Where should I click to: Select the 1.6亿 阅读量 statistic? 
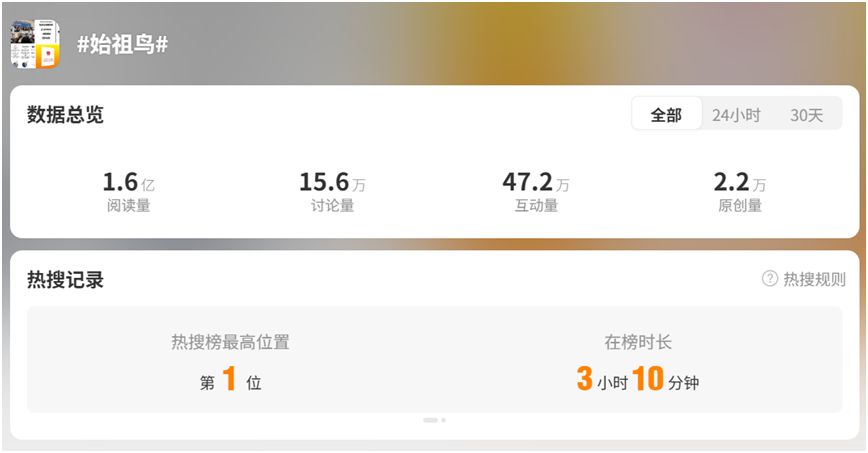[x=129, y=192]
